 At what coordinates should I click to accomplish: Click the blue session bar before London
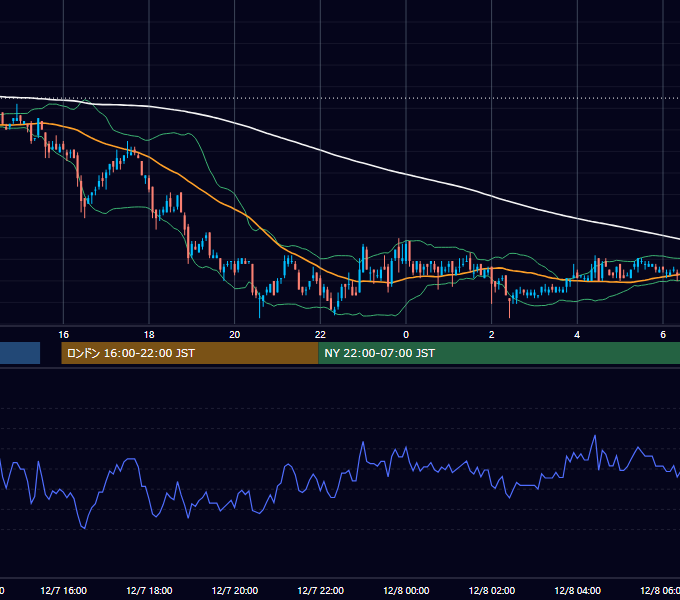(x=20, y=353)
